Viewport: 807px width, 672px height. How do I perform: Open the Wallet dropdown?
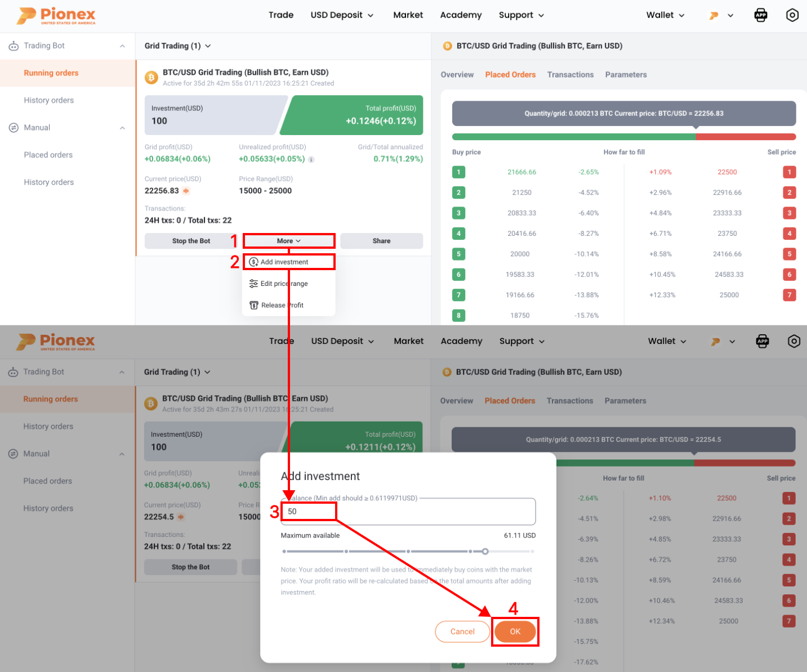(665, 15)
